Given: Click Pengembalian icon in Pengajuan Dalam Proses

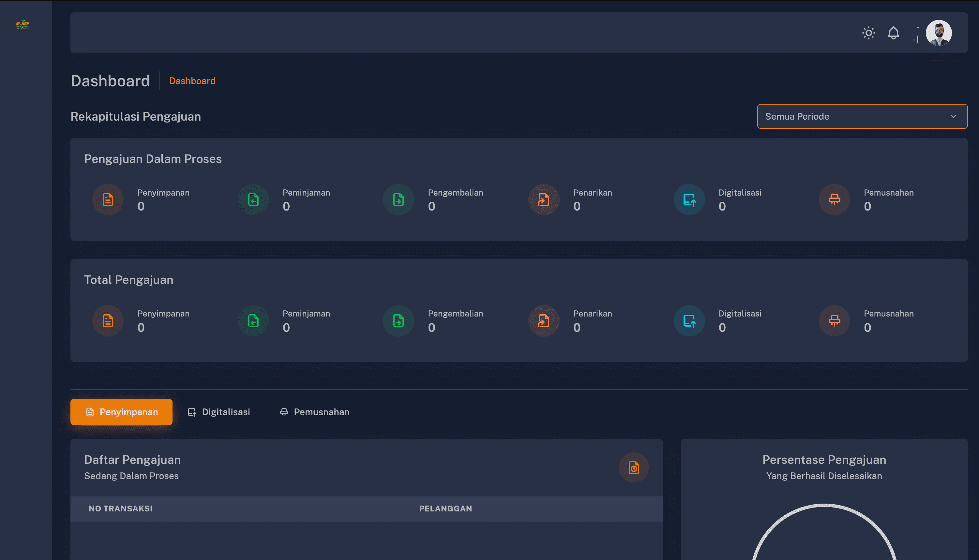Looking at the screenshot, I should [x=399, y=199].
